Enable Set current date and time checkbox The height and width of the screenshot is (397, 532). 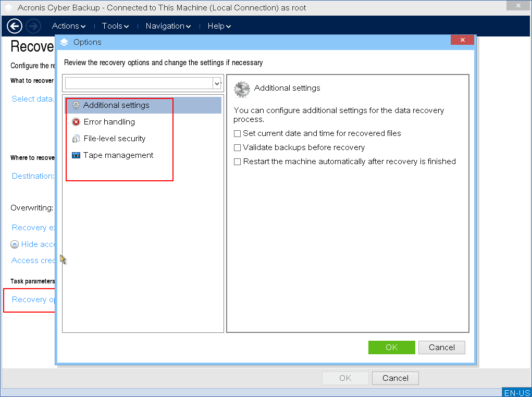238,134
